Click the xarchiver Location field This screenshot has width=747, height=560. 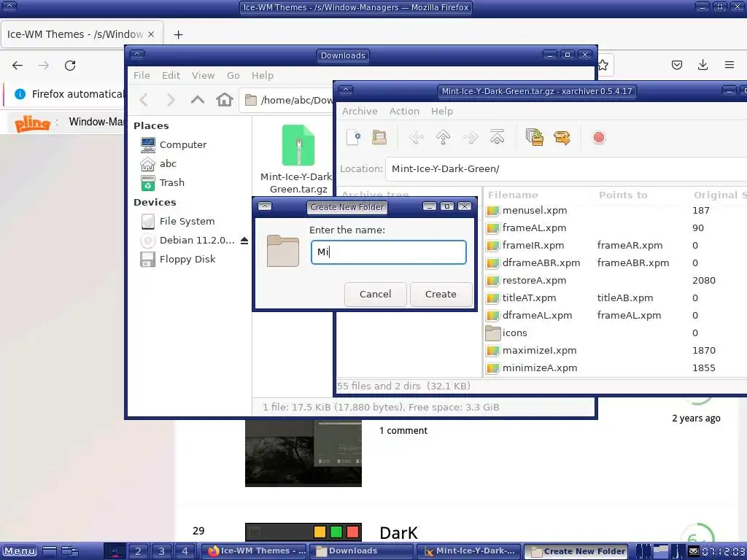point(566,169)
